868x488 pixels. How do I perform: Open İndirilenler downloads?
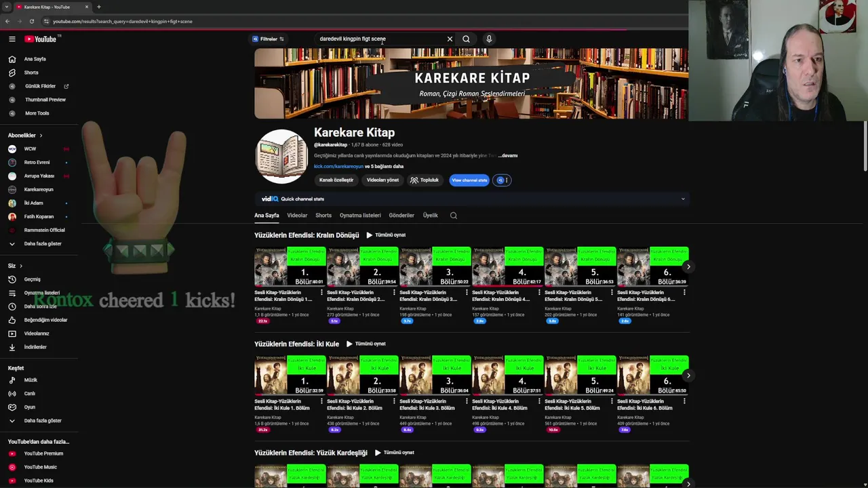[x=35, y=347]
